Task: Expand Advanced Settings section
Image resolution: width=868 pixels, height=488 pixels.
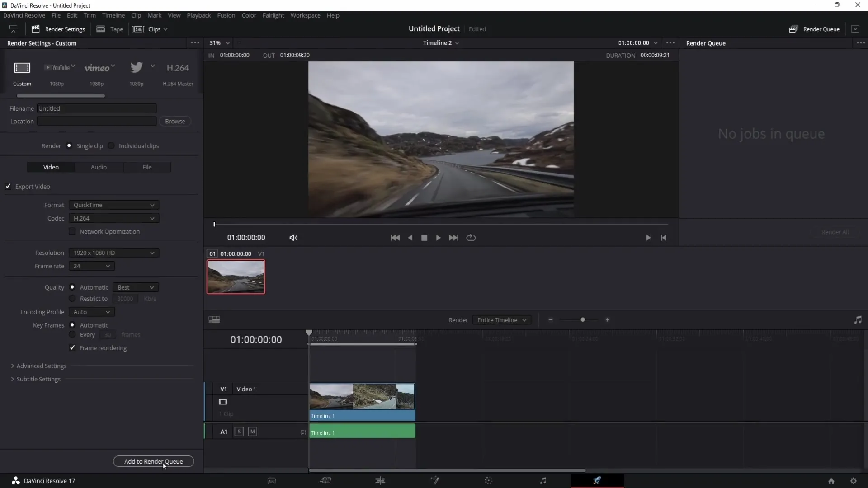Action: click(x=39, y=366)
